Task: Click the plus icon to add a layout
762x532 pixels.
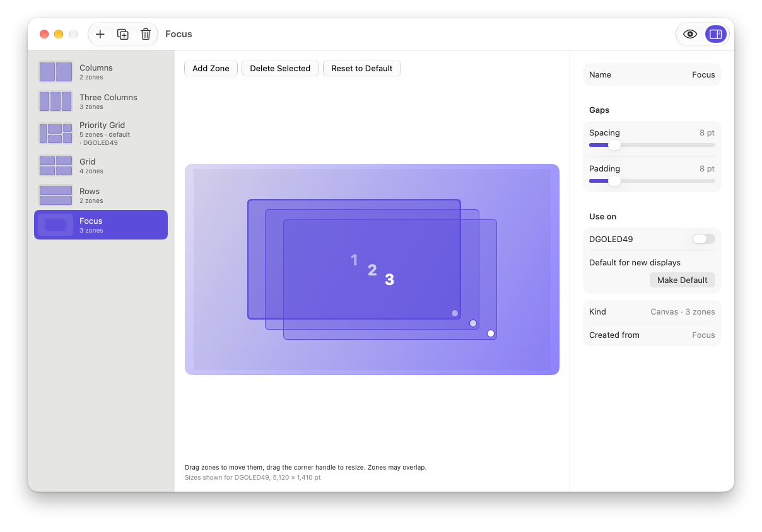Action: pos(100,34)
